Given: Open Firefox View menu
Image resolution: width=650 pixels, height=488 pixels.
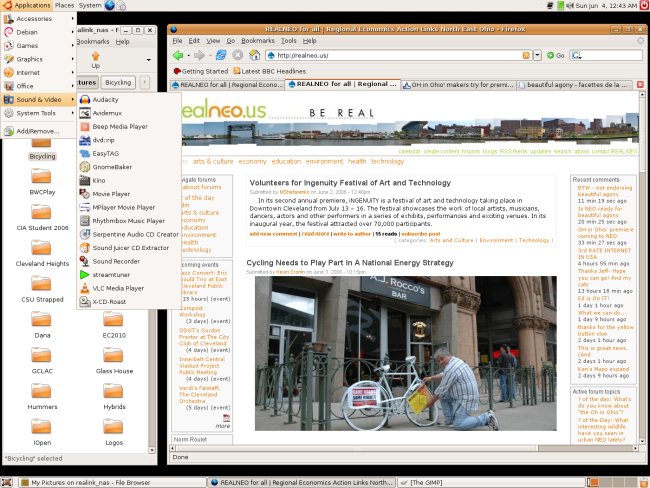Looking at the screenshot, I should (213, 41).
